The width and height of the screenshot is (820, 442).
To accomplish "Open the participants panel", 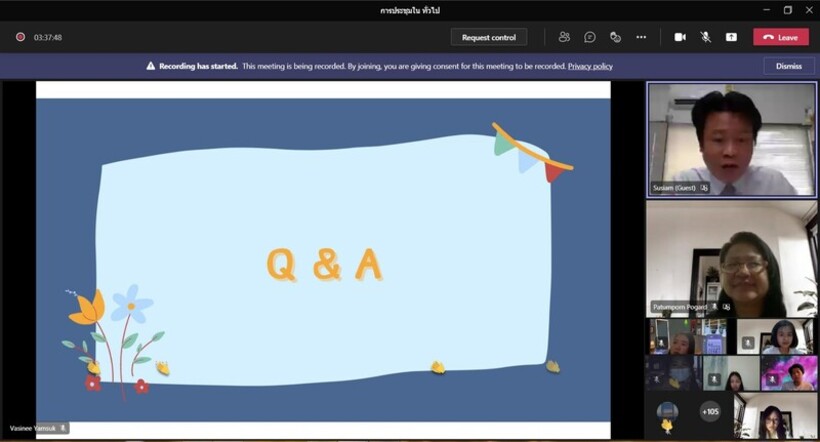I will 564,37.
